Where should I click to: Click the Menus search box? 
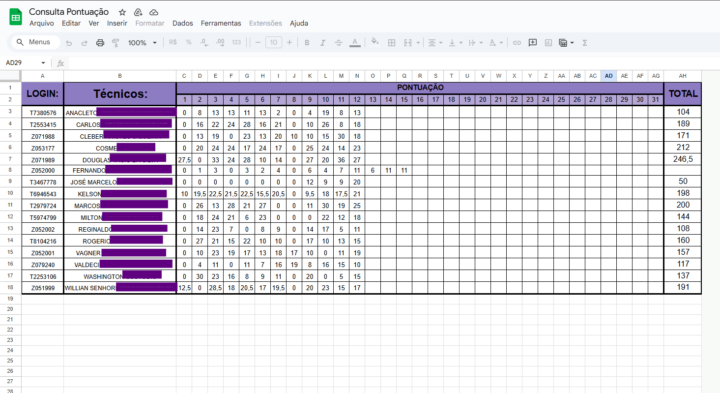tap(35, 42)
